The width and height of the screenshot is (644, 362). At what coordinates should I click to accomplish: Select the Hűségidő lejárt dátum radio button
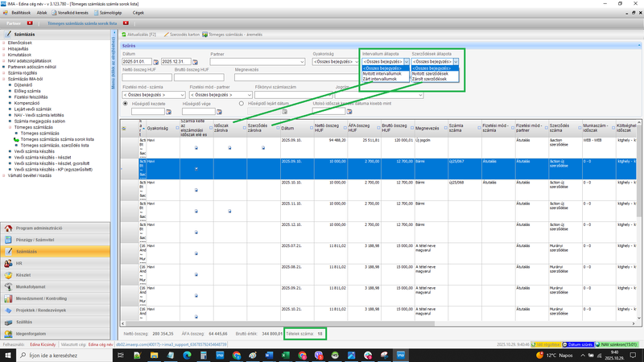(242, 103)
